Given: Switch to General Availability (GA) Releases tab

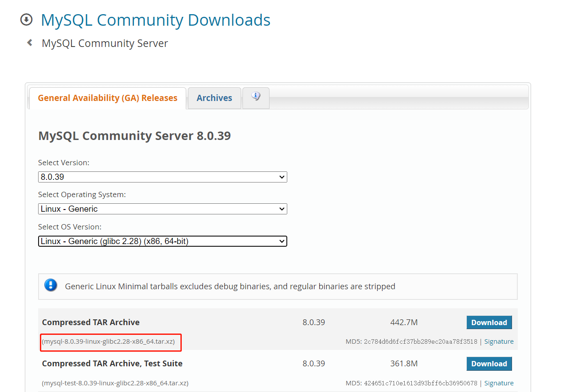Looking at the screenshot, I should [x=108, y=98].
